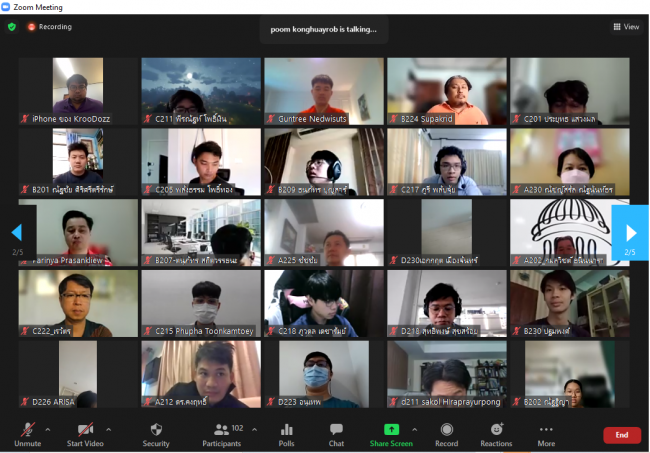Viewport: 650px width, 453px height.
Task: Unmute the microphone
Action: click(x=27, y=434)
